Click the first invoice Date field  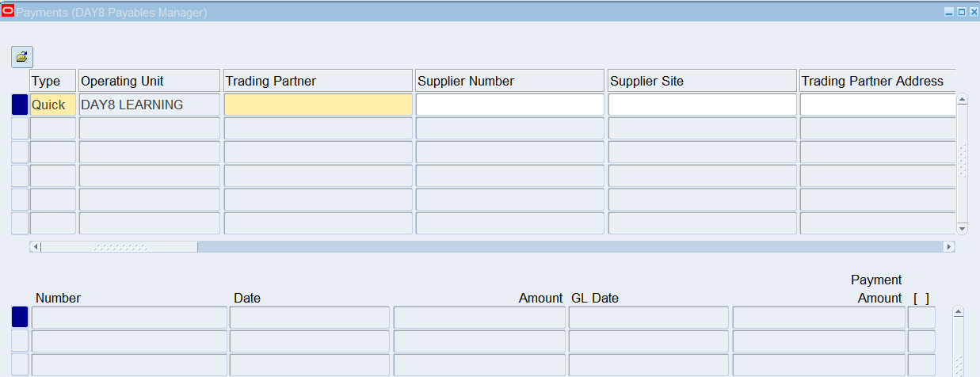310,318
